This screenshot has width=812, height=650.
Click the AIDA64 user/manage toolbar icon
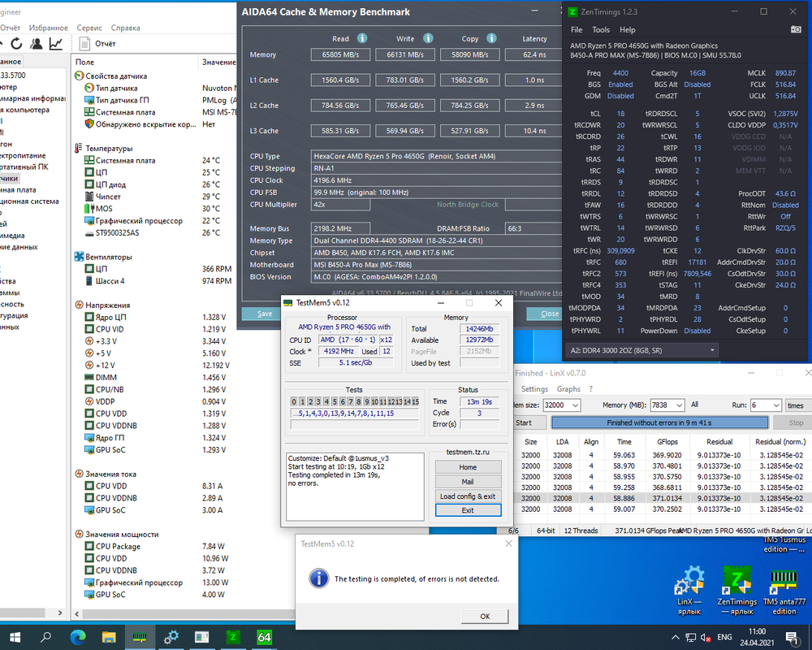(x=37, y=44)
